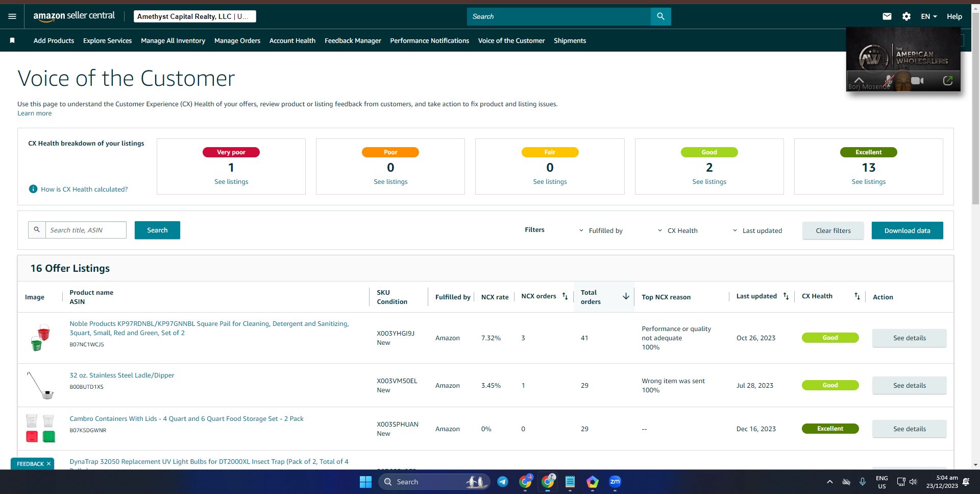This screenshot has width=980, height=494.
Task: Focus the top Seller Central search box
Action: [x=559, y=16]
